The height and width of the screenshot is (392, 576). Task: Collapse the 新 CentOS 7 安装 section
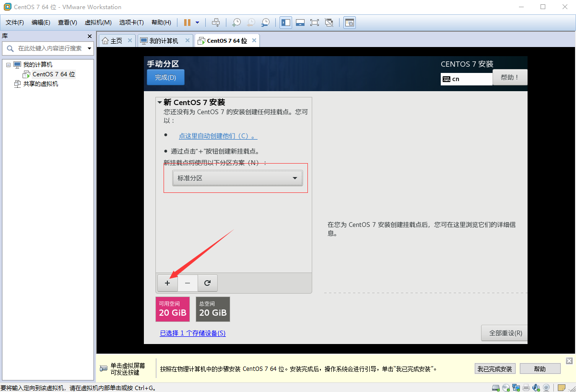click(x=160, y=102)
